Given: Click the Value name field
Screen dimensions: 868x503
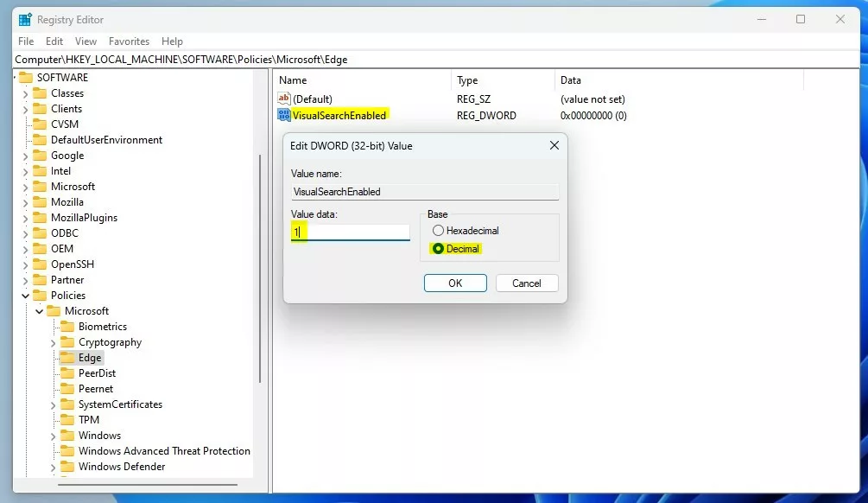Looking at the screenshot, I should (x=425, y=192).
